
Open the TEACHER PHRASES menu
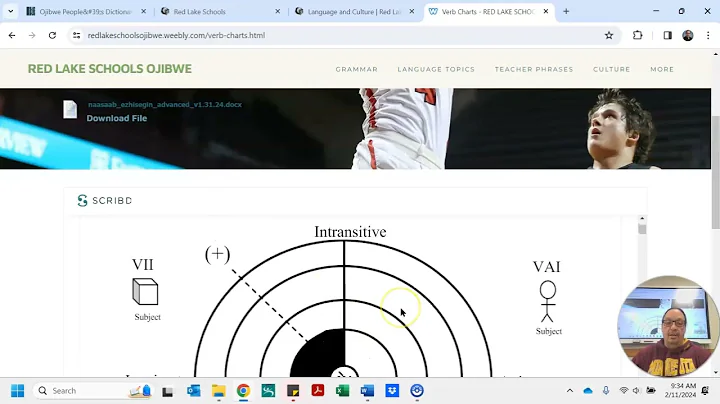tap(534, 69)
